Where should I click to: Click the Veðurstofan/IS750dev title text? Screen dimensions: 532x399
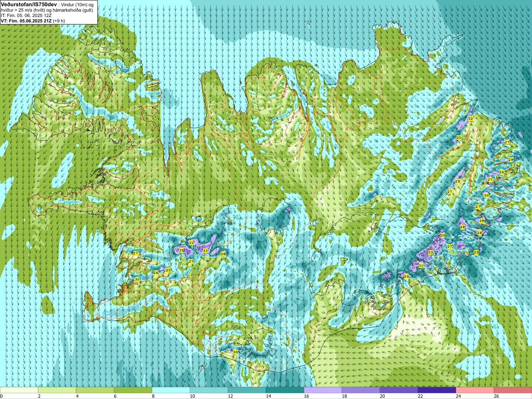coord(29,4)
